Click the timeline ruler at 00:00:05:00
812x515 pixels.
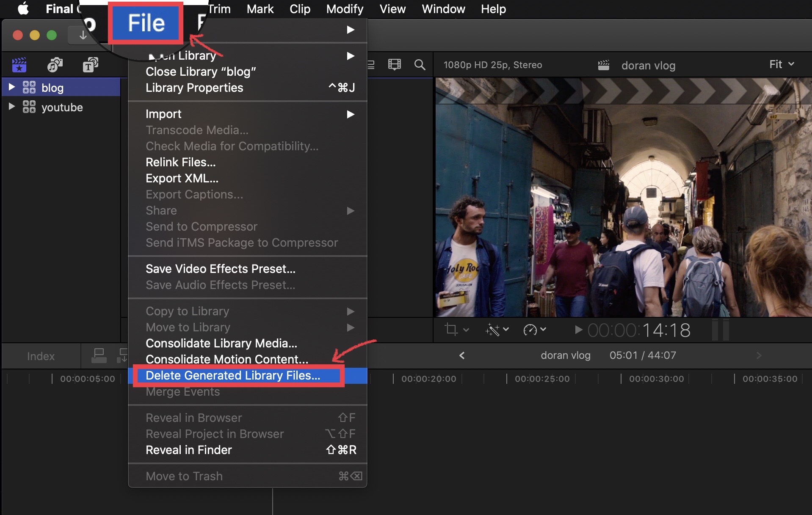click(87, 379)
